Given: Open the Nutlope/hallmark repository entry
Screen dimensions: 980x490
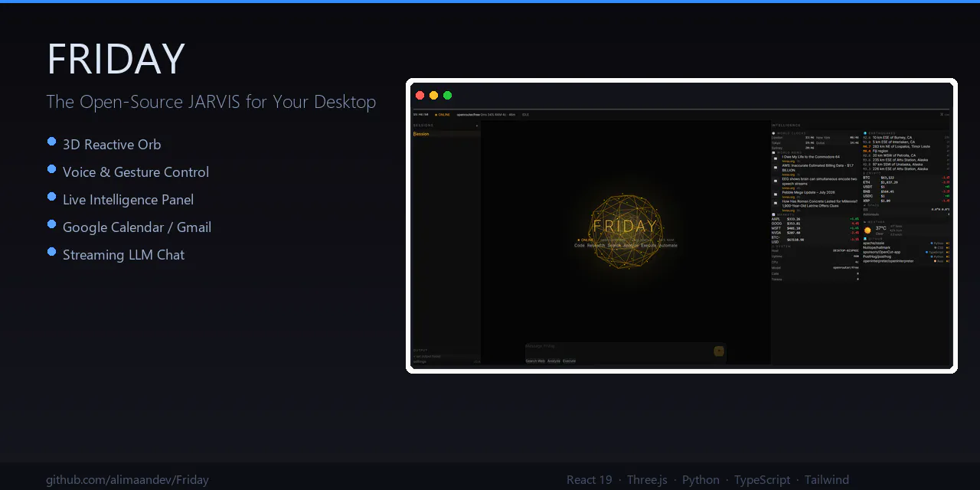Looking at the screenshot, I should [x=906, y=248].
